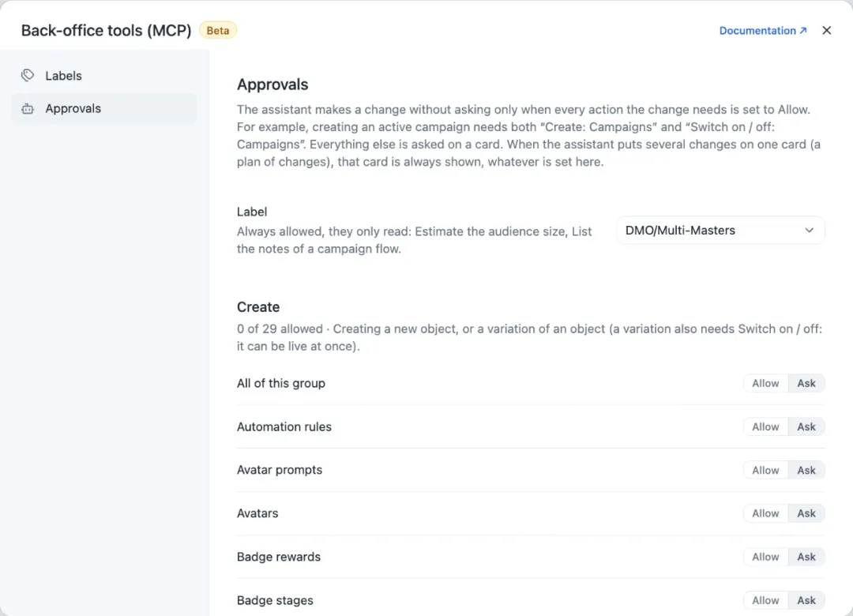Set Avatars to Ask
This screenshot has height=616, width=853.
pyautogui.click(x=806, y=513)
